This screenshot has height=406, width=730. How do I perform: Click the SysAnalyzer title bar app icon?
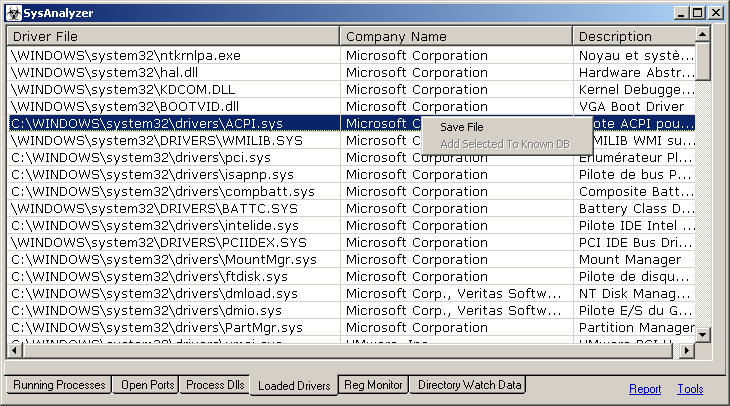(x=12, y=13)
